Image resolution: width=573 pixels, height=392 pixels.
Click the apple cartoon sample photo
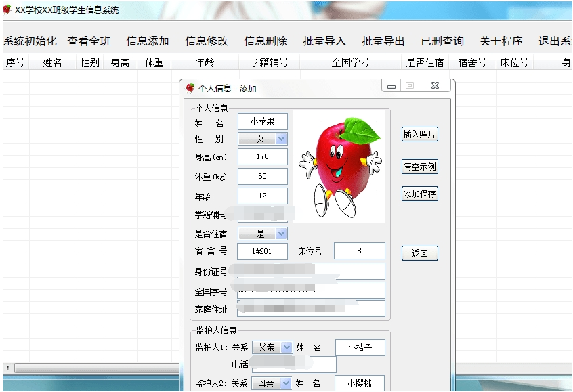[337, 166]
